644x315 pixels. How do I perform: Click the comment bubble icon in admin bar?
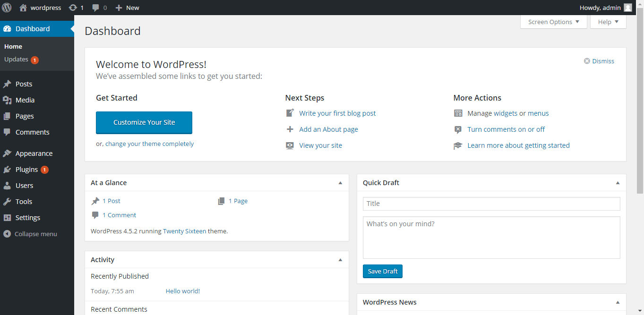click(95, 7)
